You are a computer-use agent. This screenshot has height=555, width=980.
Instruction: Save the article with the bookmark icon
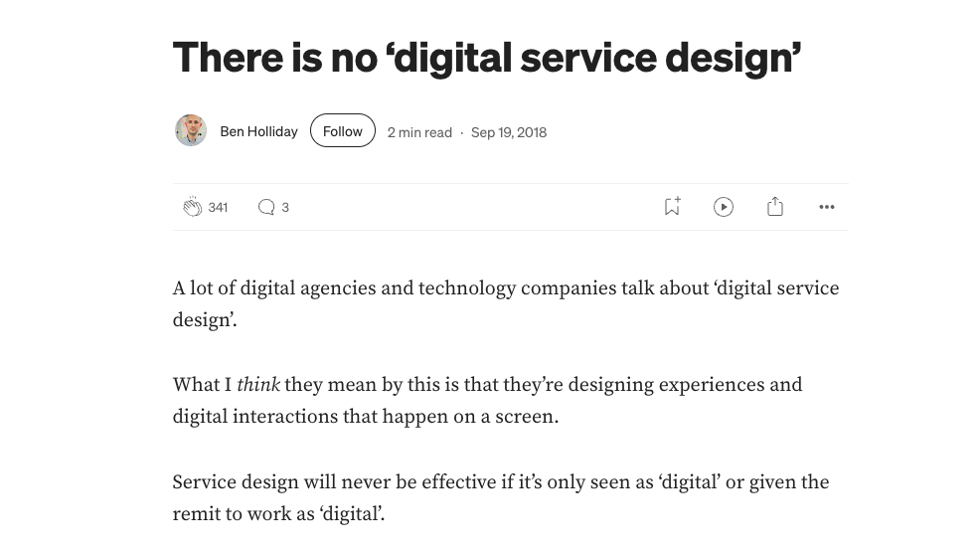672,207
